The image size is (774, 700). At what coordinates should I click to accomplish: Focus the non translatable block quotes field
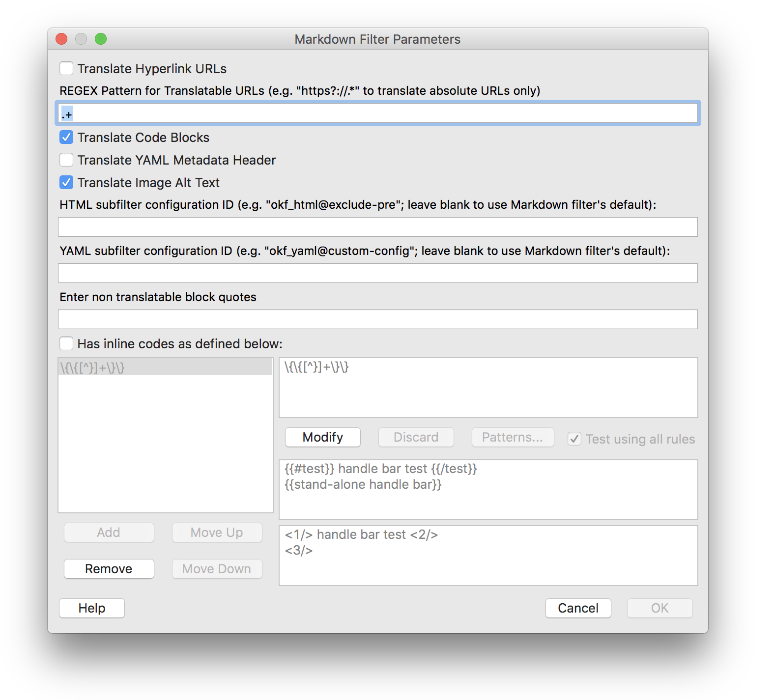tap(377, 319)
